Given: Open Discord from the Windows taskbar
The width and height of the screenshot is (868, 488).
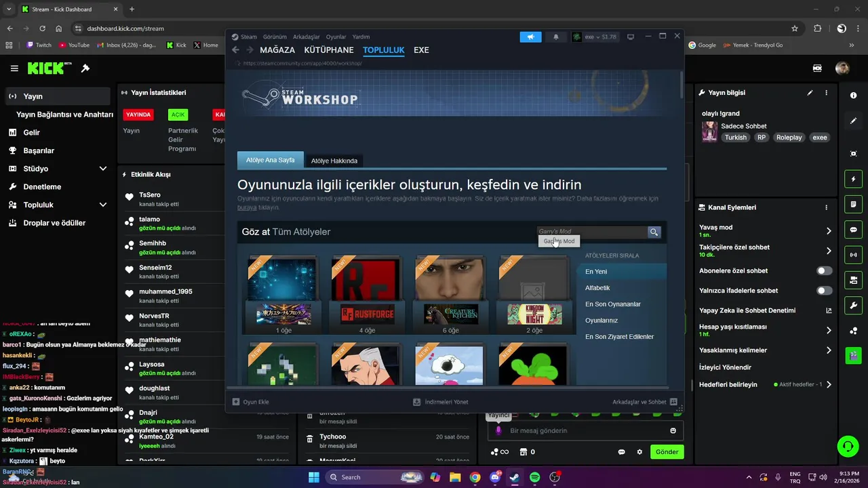Looking at the screenshot, I should [495, 477].
